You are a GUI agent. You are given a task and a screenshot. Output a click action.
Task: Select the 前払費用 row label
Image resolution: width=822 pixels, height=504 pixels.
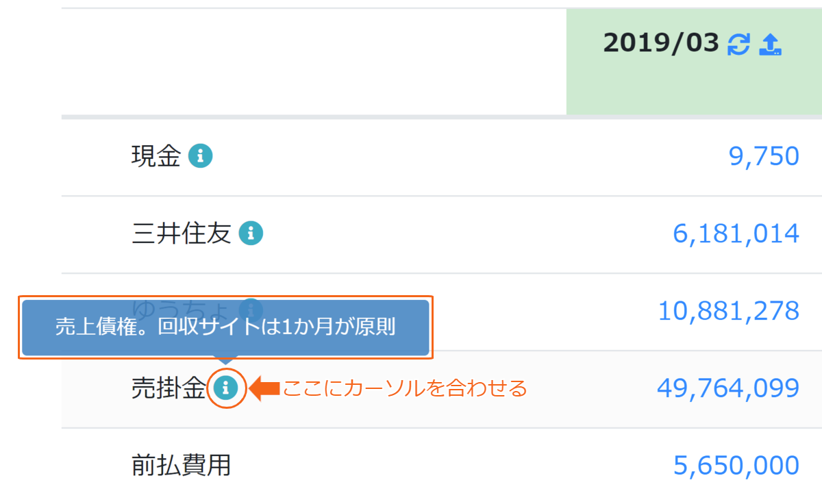(181, 466)
